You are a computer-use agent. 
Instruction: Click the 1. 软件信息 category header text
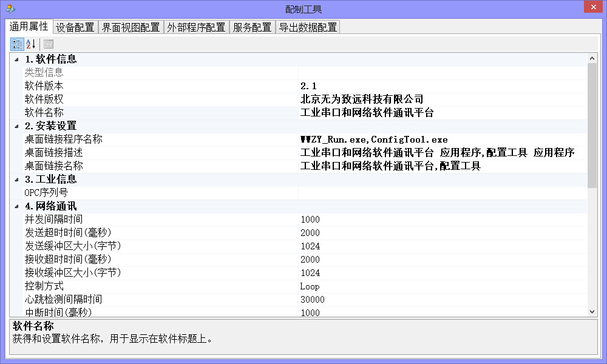[51, 59]
